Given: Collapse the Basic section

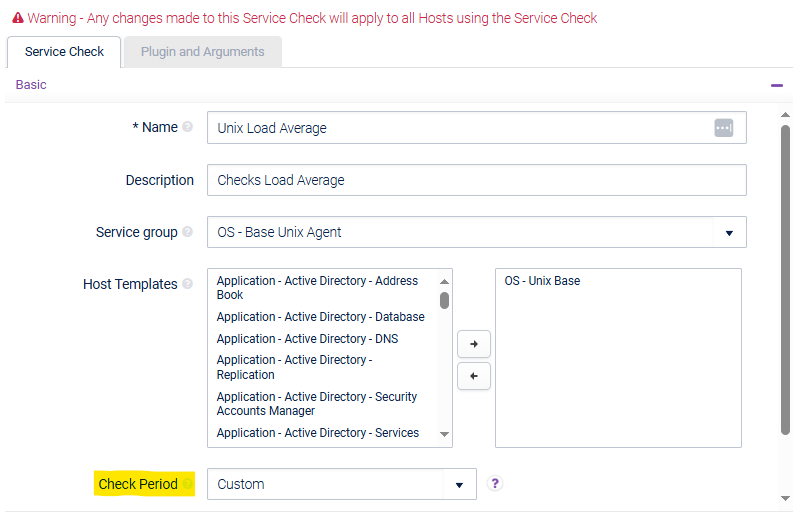Looking at the screenshot, I should pyautogui.click(x=777, y=85).
